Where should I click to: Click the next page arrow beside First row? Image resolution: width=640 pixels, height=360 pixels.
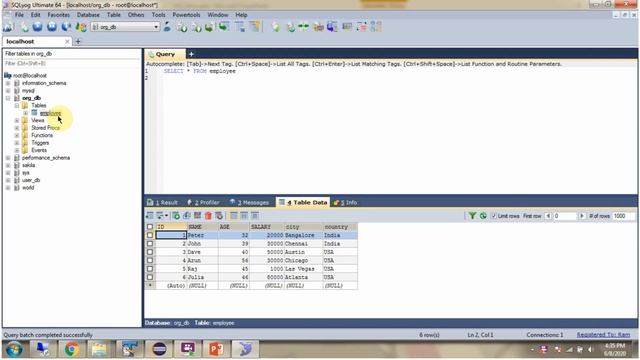582,216
